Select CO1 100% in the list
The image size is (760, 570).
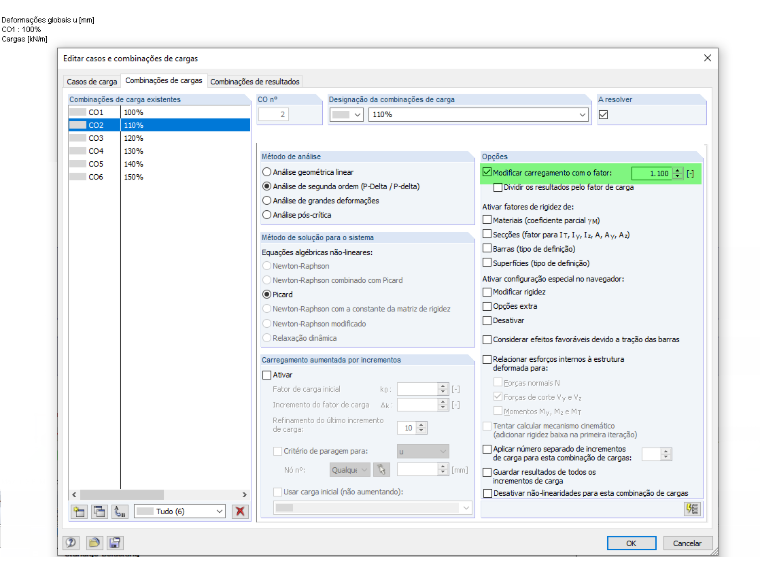pos(159,112)
